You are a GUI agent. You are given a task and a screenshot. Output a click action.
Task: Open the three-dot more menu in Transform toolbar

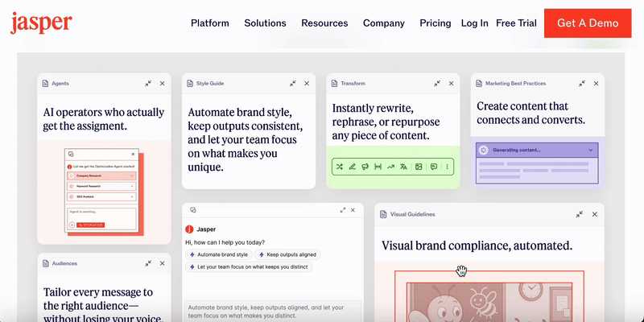point(447,167)
